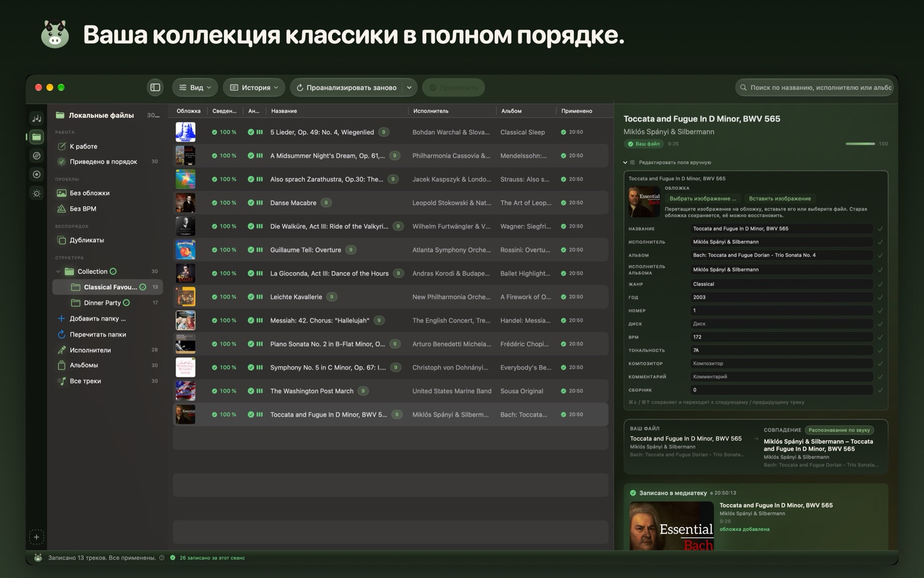Select the 'Danse Macabre' track cover thumbnail

click(185, 203)
